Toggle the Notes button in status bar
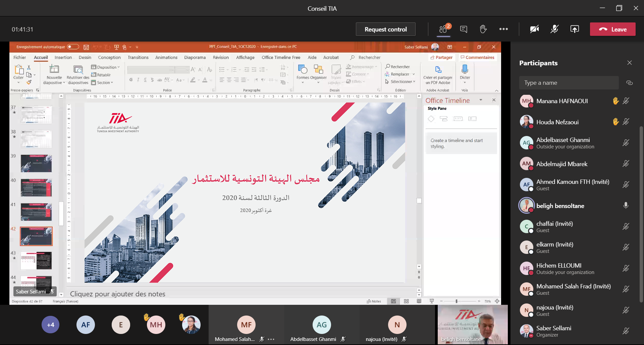This screenshot has width=644, height=345. (374, 301)
